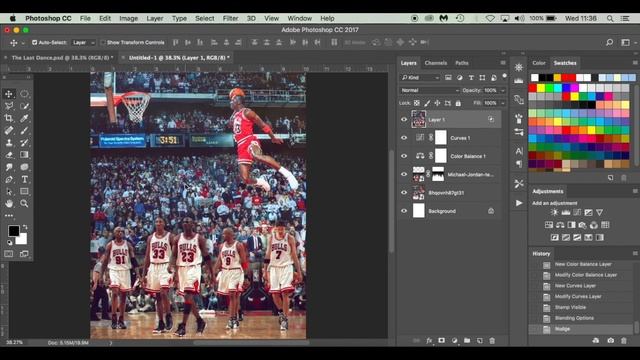The height and width of the screenshot is (360, 640).
Task: Select the Quick Selection tool
Action: coord(24,106)
